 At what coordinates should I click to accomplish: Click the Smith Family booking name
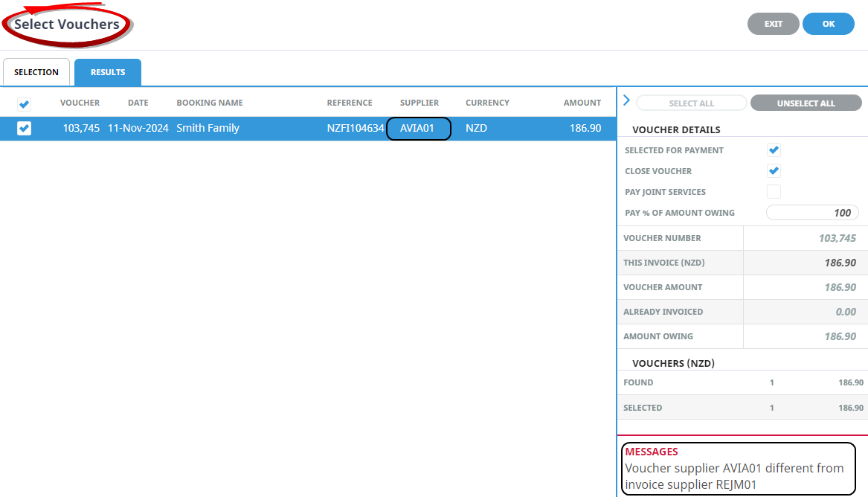click(208, 129)
